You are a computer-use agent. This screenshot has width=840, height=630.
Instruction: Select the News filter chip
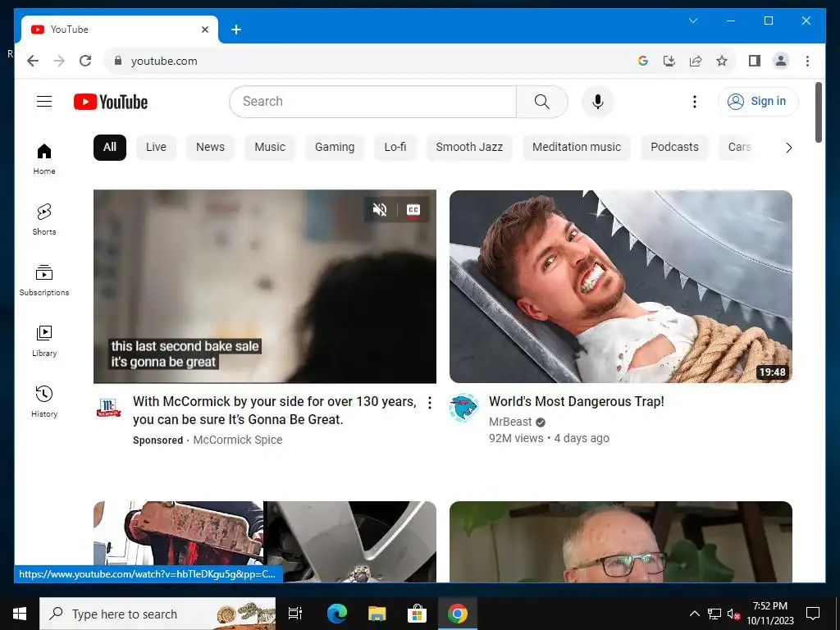pos(210,148)
